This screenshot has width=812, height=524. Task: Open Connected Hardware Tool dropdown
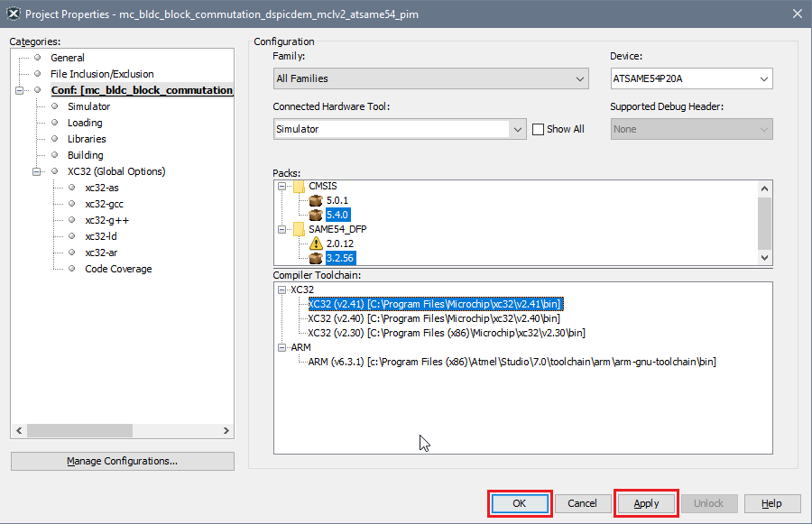click(x=400, y=129)
